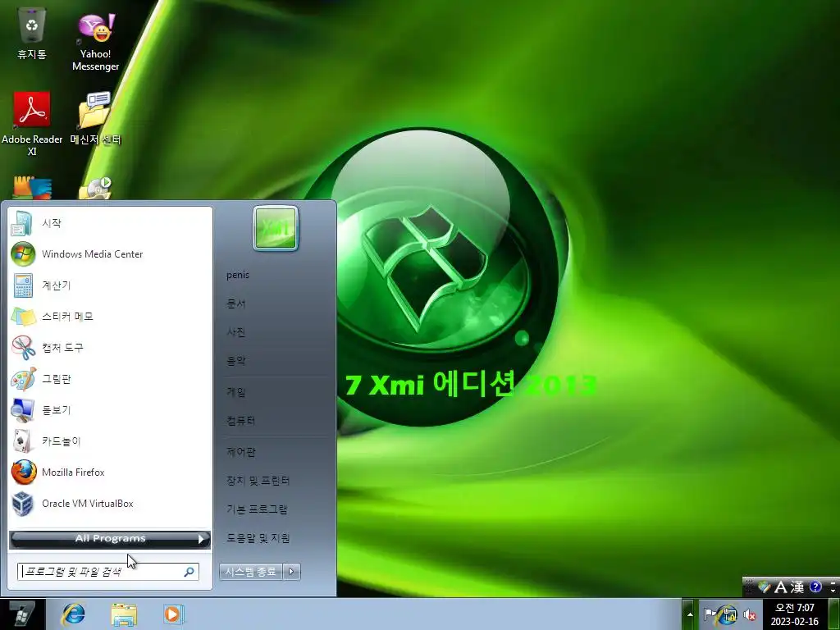The image size is (840, 630).
Task: Click the clock showing 오전 7:07
Action: (x=795, y=614)
